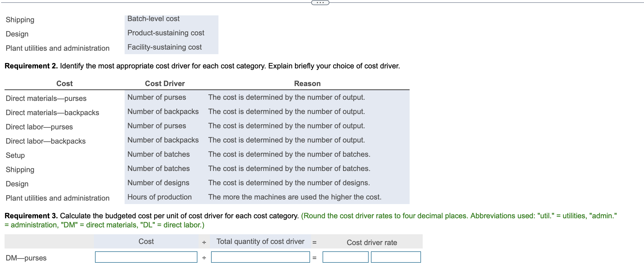Image resolution: width=644 pixels, height=273 pixels.
Task: Expand the ellipsis handle on the top divider
Action: (x=320, y=3)
